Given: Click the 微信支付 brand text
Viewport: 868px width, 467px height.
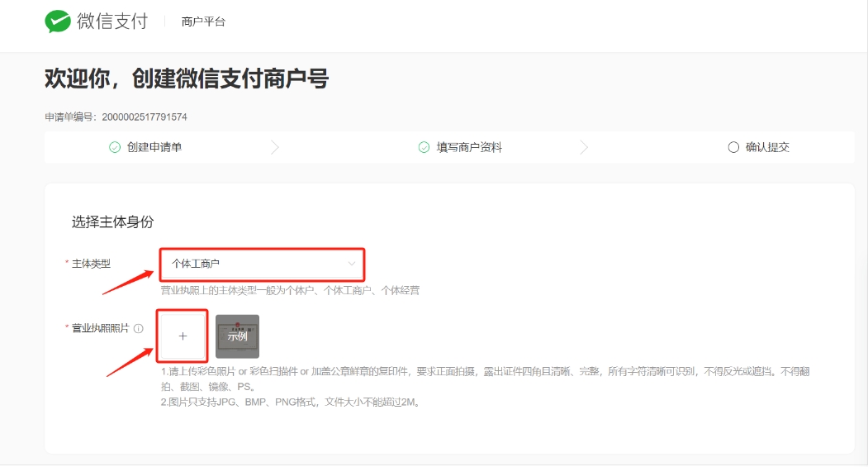Looking at the screenshot, I should [112, 21].
